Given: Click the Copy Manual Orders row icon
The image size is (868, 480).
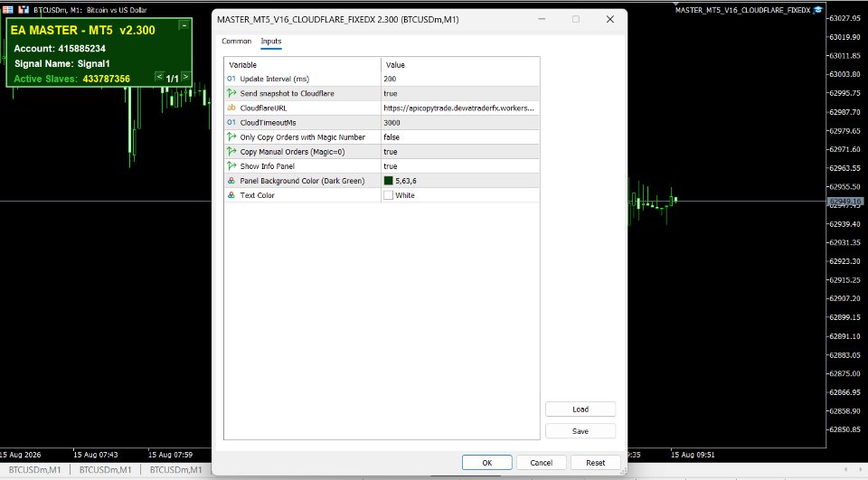Looking at the screenshot, I should click(231, 151).
